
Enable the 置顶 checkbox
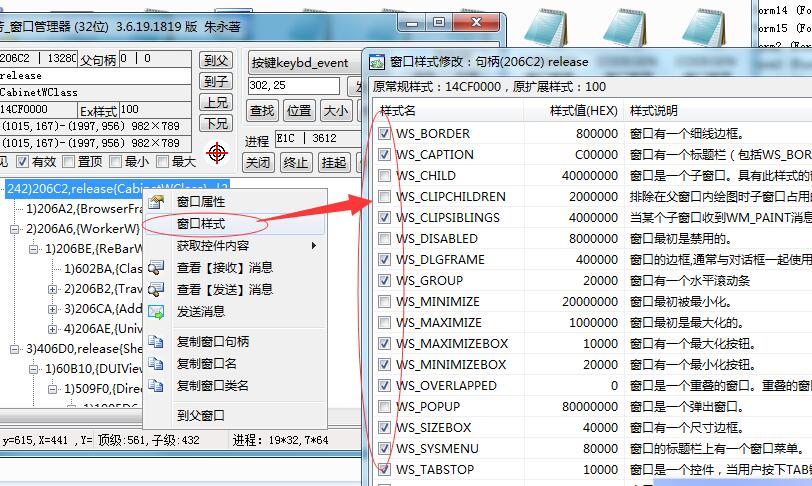click(69, 162)
